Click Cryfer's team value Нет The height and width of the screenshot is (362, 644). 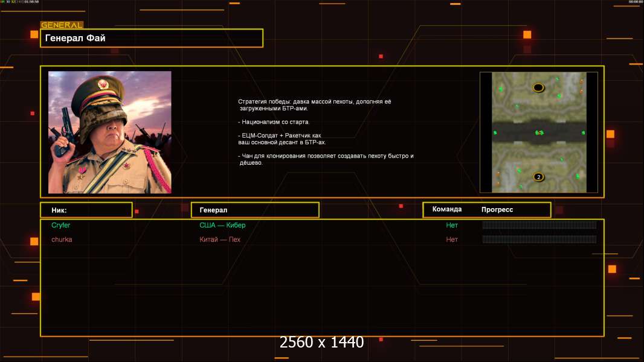click(x=452, y=225)
